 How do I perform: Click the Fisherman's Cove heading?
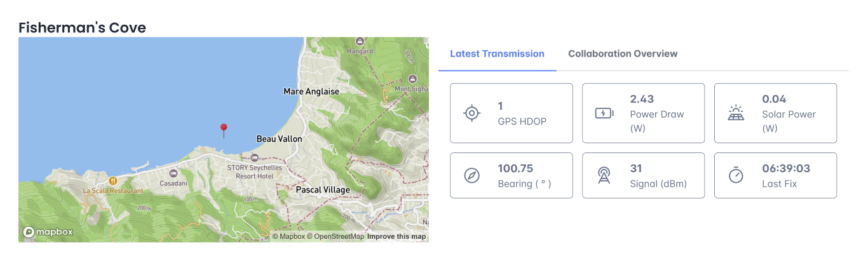[x=82, y=28]
